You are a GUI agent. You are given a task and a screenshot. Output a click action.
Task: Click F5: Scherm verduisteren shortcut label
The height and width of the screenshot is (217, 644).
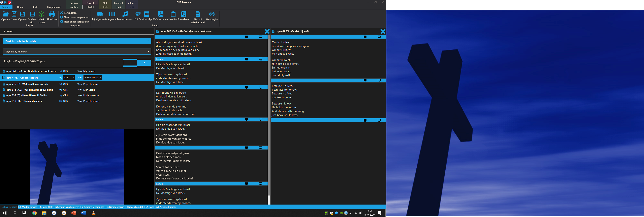tap(66, 207)
